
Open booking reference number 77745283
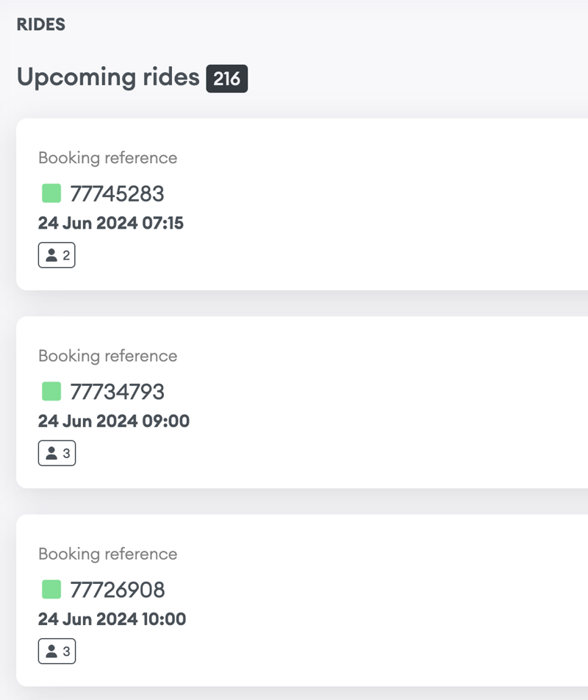(117, 194)
